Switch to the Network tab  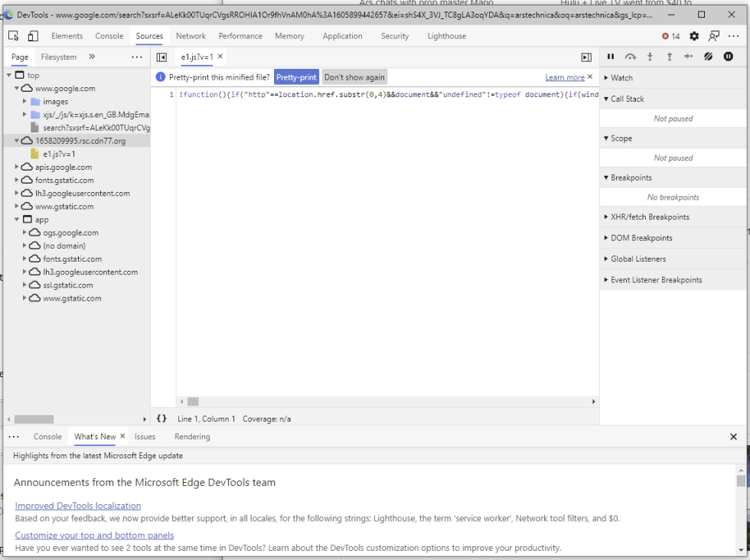point(191,36)
